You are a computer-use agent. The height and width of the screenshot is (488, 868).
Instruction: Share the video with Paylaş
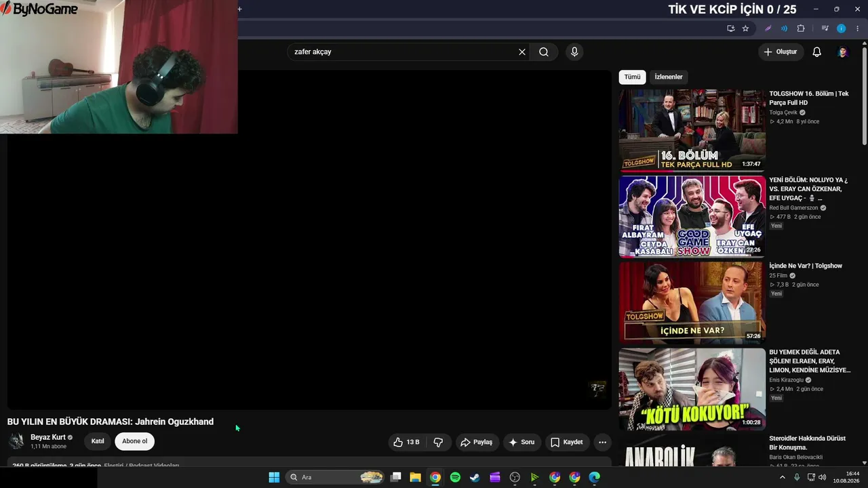[477, 442]
